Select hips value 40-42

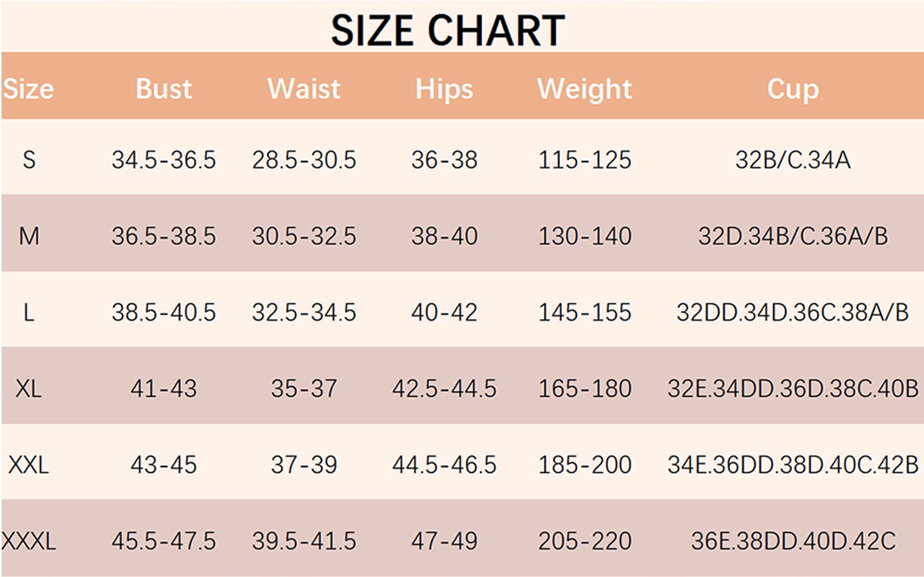click(444, 313)
